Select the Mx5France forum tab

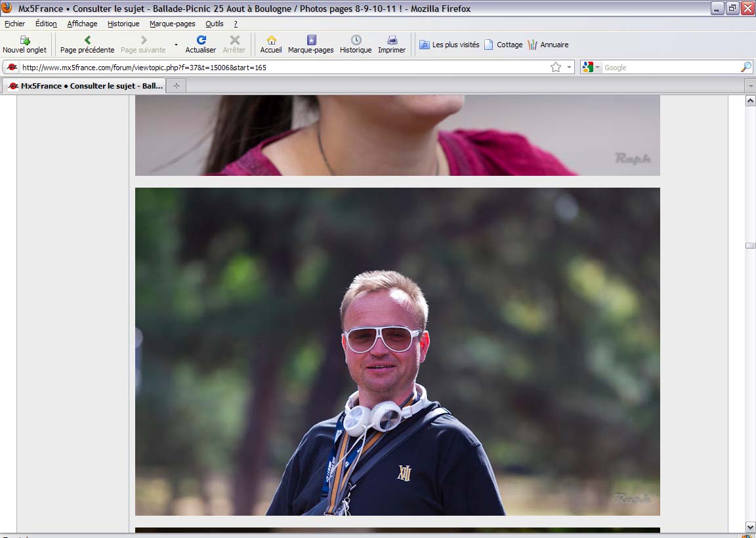pyautogui.click(x=85, y=86)
